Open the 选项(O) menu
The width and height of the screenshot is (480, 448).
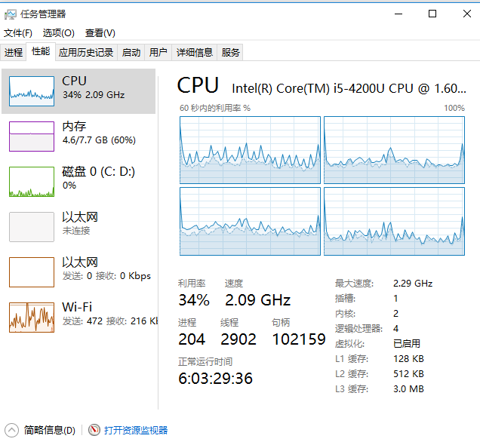(58, 32)
